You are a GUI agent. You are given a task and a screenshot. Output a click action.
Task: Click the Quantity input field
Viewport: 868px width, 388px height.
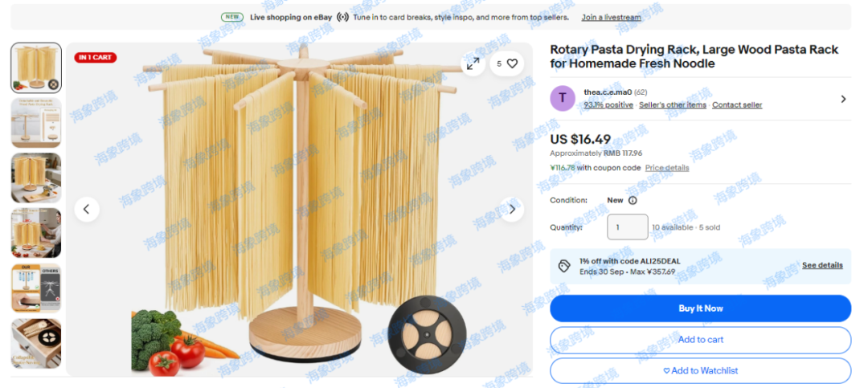coord(627,227)
